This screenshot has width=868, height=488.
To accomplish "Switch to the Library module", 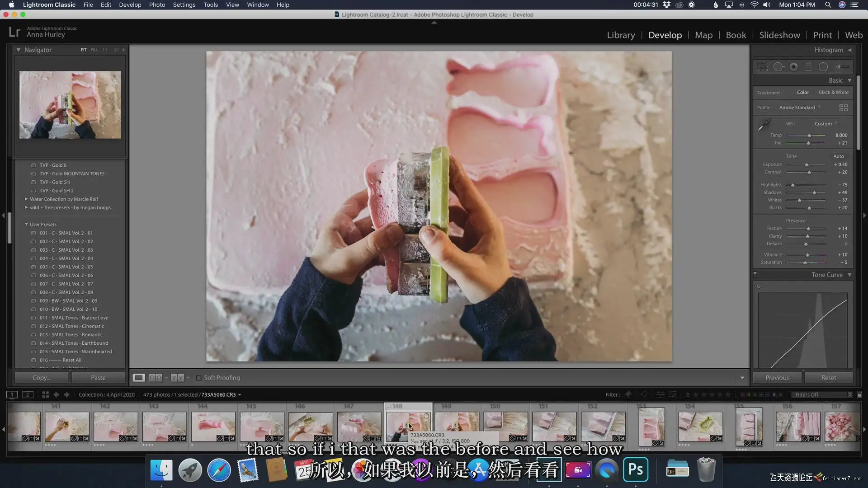I will pyautogui.click(x=621, y=35).
